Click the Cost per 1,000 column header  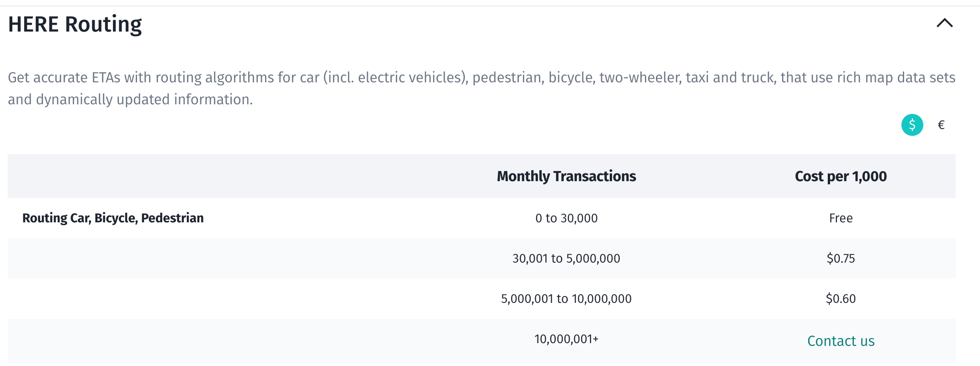click(x=840, y=176)
